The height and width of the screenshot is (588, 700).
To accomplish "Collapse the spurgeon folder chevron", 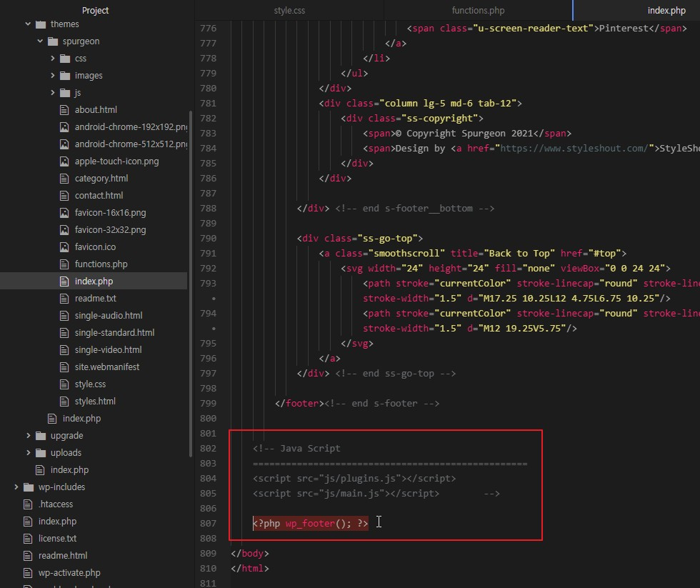I will [x=40, y=41].
